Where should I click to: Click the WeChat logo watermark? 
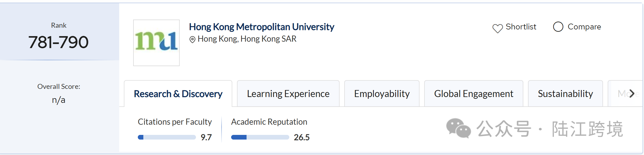coord(459,128)
